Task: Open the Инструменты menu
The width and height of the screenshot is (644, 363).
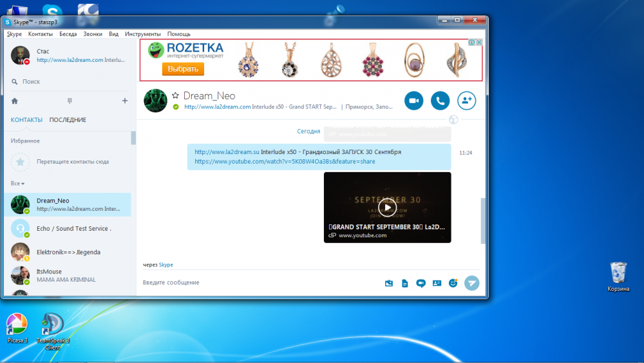Action: pyautogui.click(x=142, y=34)
